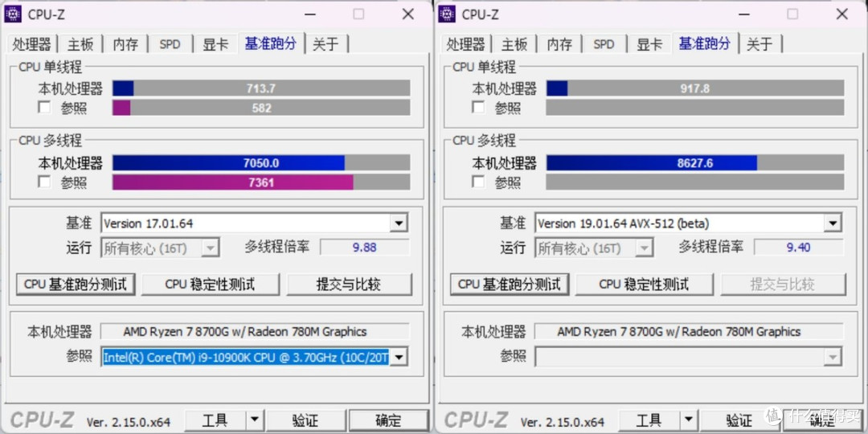Switch to 主板 tab in right window
Viewport: 868px width, 434px height.
click(x=514, y=44)
